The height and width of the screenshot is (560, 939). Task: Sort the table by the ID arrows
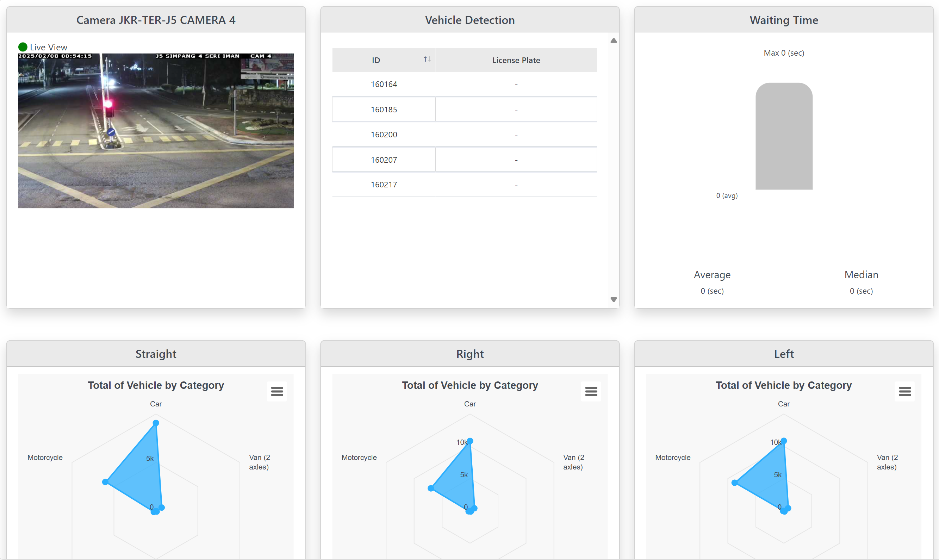coord(427,59)
